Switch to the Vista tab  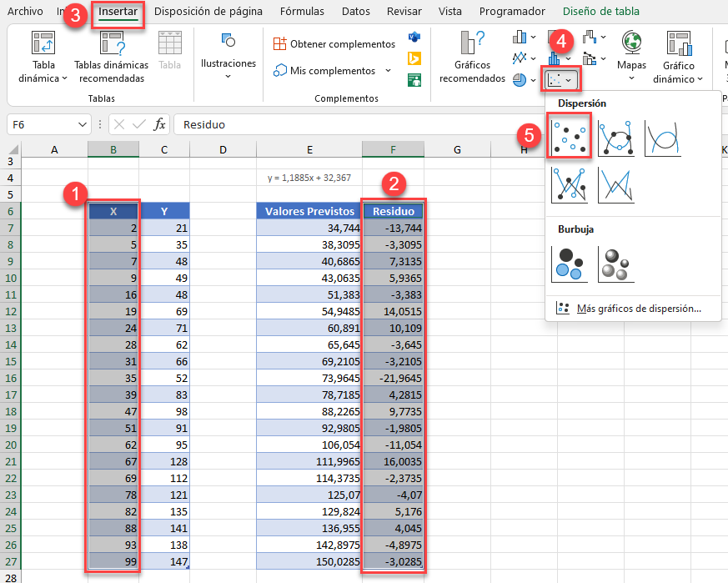point(450,11)
